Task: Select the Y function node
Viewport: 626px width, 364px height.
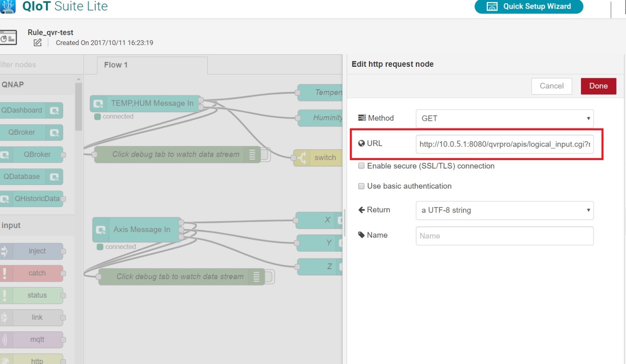Action: 320,243
